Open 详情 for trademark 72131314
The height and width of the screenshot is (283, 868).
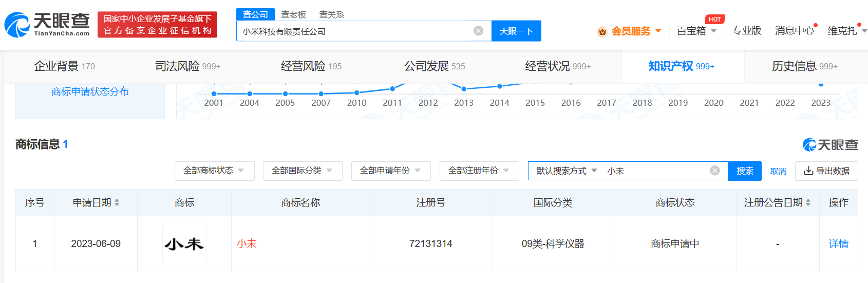coord(838,243)
